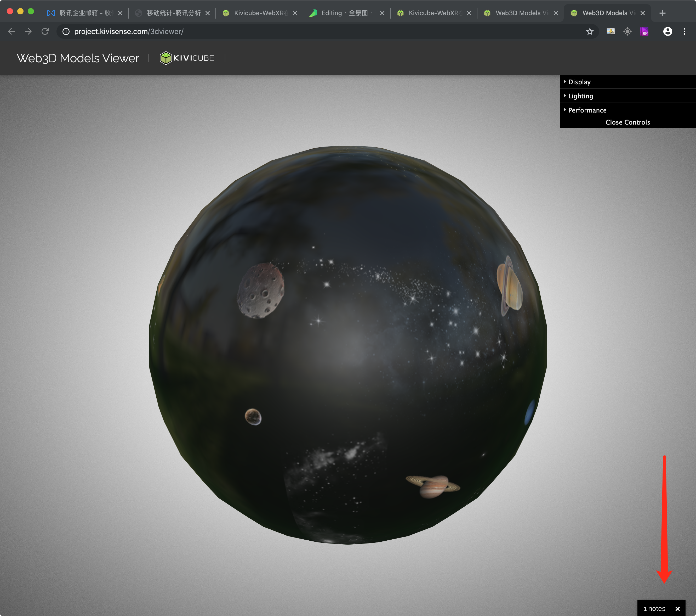Open the picture extension icon in toolbar

611,31
